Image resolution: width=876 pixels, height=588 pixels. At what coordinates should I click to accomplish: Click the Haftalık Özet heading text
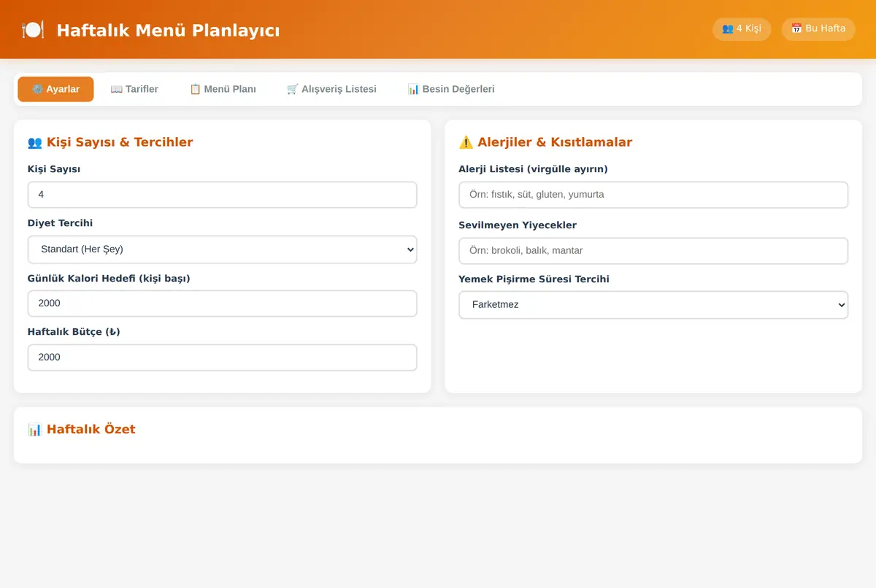coord(91,429)
